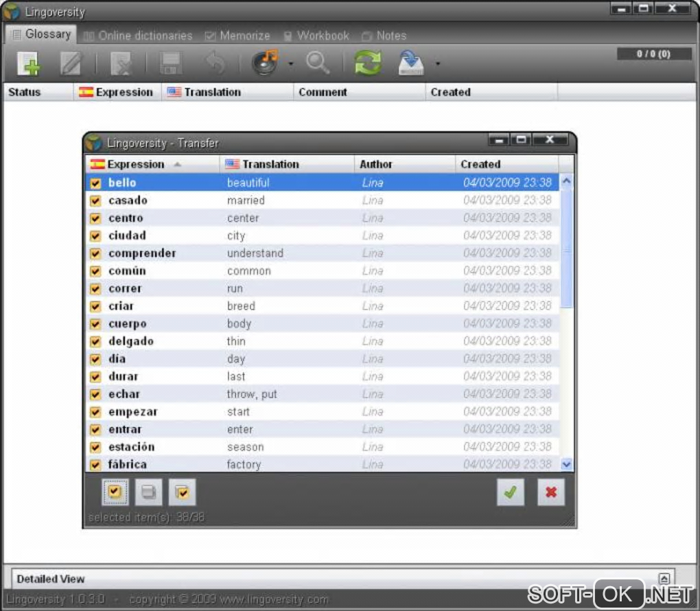This screenshot has height=611, width=700.
Task: Click the 0 / 0 (0) counter
Action: coord(653,54)
